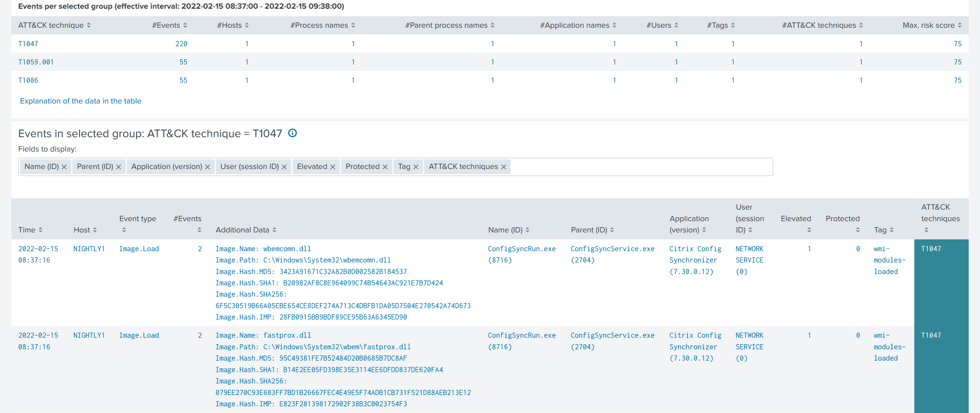Sort events table by Time column

(x=30, y=230)
